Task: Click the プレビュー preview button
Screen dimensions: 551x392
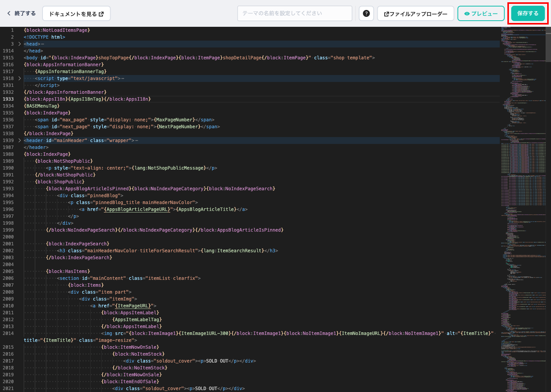Action: coord(481,14)
